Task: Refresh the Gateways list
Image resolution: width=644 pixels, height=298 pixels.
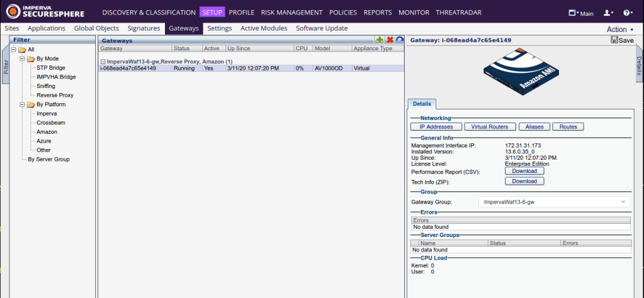Action: [x=399, y=40]
